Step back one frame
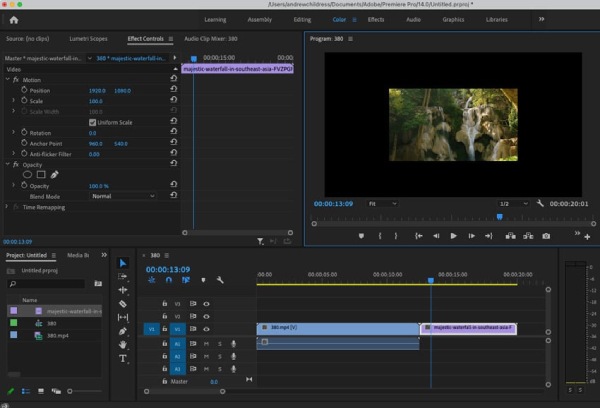This screenshot has height=408, width=600. click(x=436, y=236)
